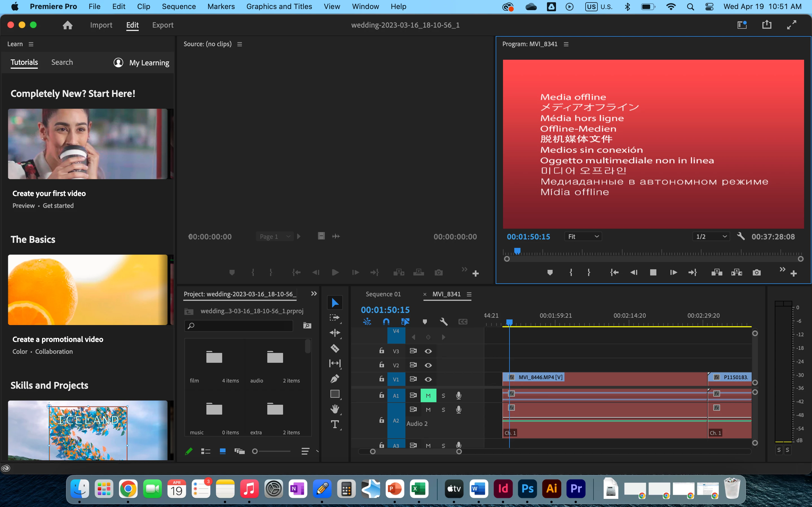Screen dimensions: 812x507
Task: Select the Pen tool
Action: coord(335,379)
